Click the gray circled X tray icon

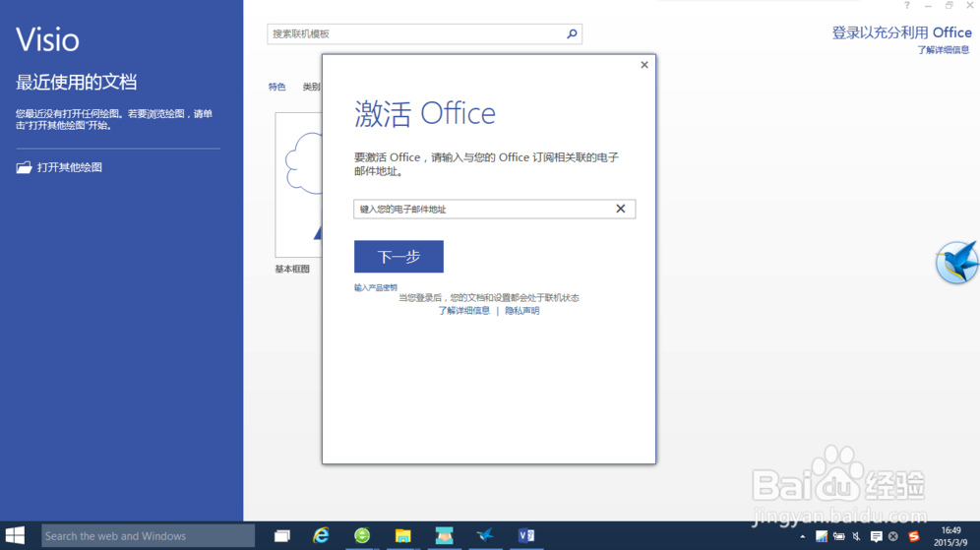[x=893, y=536]
